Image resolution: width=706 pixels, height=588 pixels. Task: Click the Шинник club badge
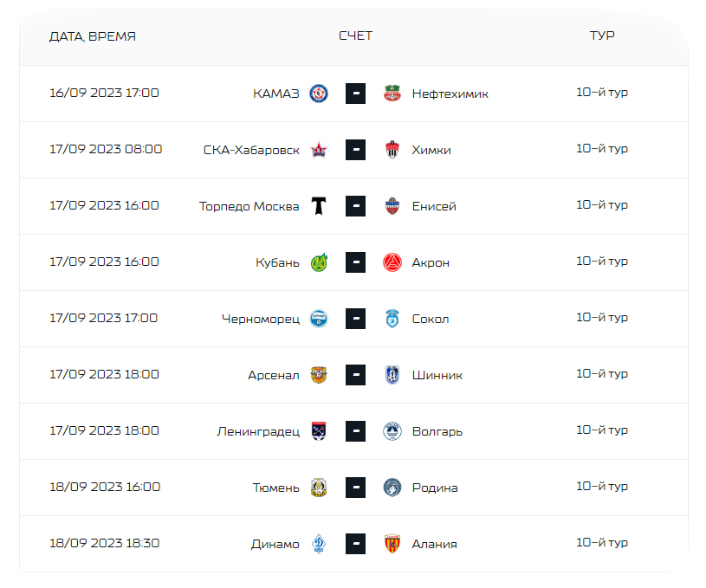point(392,375)
